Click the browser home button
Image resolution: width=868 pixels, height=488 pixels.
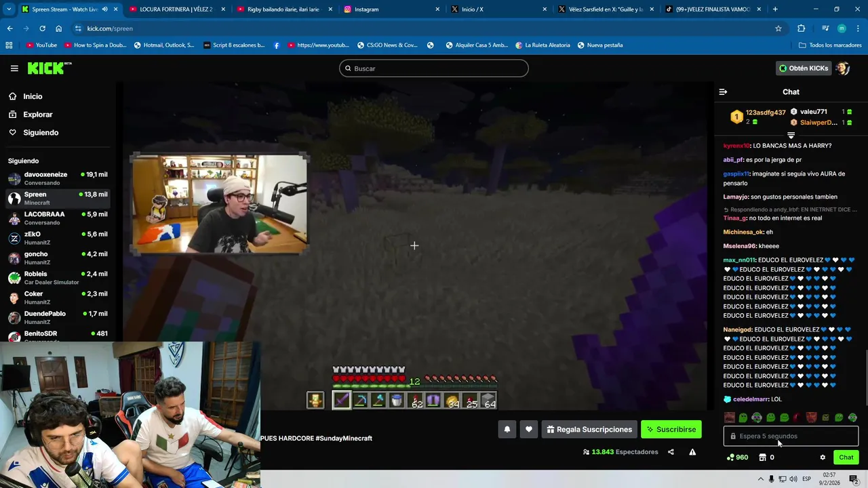click(x=59, y=28)
